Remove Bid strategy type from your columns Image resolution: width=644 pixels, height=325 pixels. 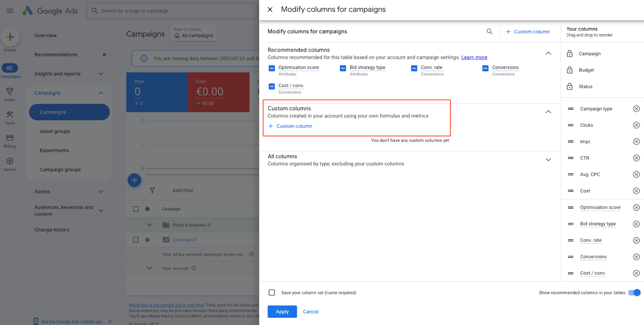coord(636,224)
